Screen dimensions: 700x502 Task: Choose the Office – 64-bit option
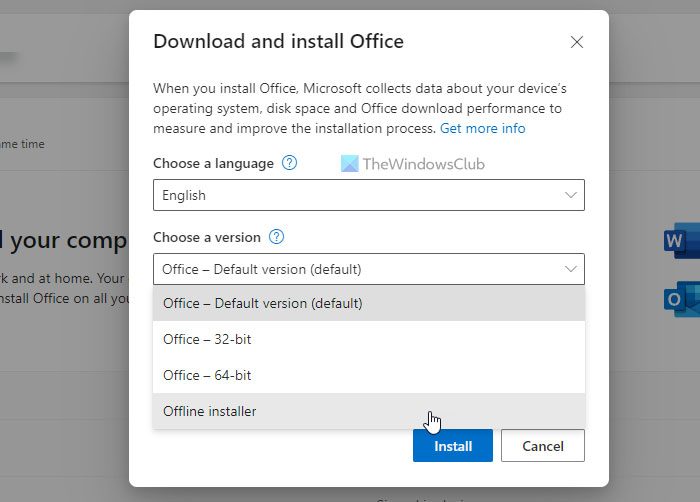pos(369,375)
